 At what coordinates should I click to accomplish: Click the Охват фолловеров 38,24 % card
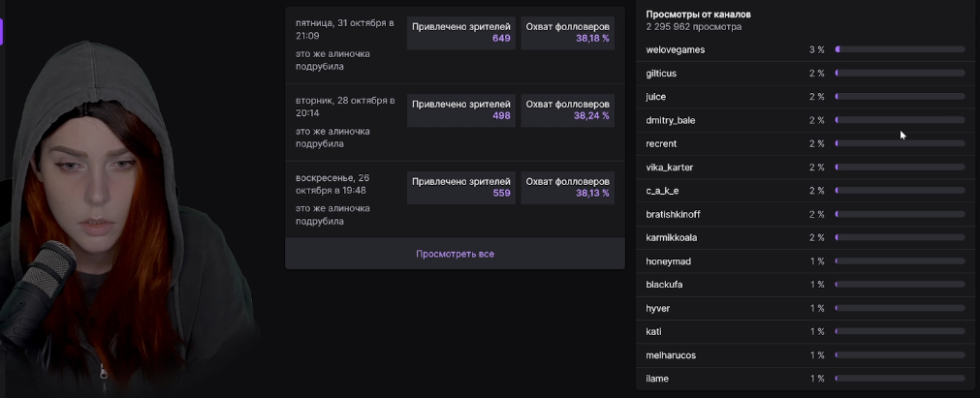coord(567,109)
